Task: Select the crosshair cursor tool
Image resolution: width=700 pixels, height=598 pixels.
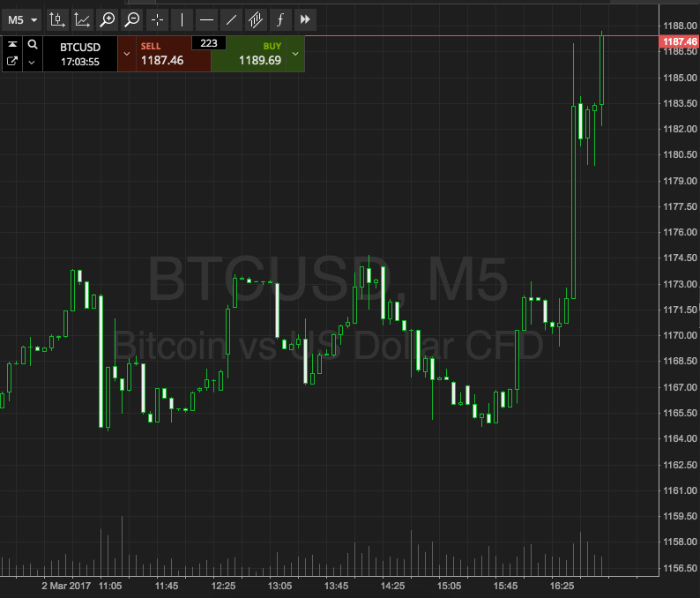Action: 158,19
